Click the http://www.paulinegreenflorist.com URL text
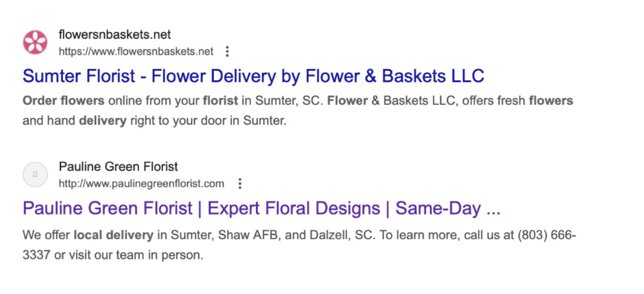Screen dimensions: 644x294 (141, 184)
